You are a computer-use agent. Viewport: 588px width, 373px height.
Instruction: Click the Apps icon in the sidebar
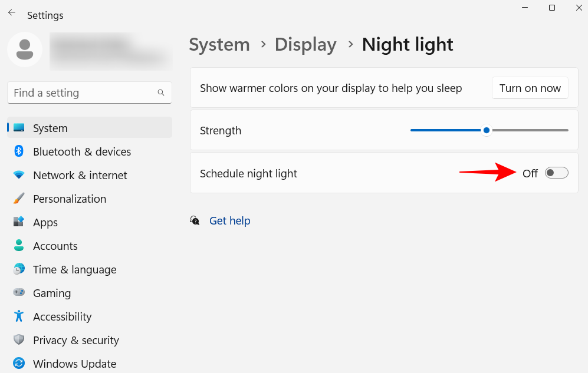point(18,222)
